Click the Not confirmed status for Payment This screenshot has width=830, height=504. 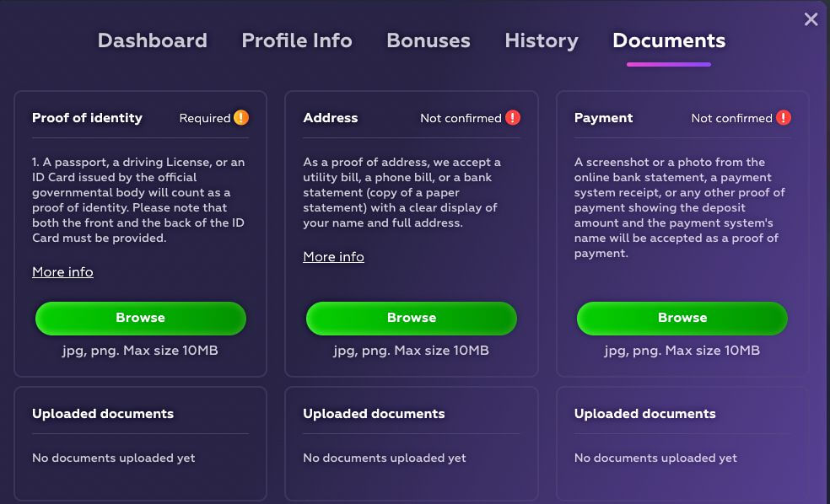731,119
